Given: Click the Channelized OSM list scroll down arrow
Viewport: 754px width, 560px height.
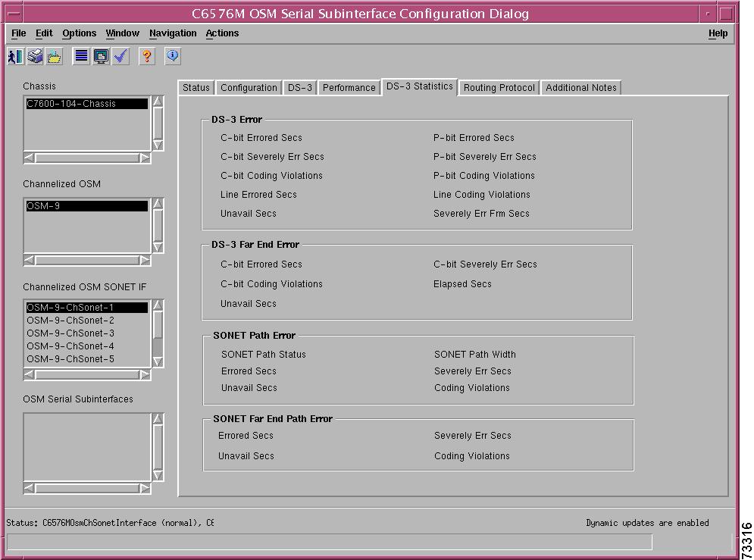Looking at the screenshot, I should click(158, 248).
